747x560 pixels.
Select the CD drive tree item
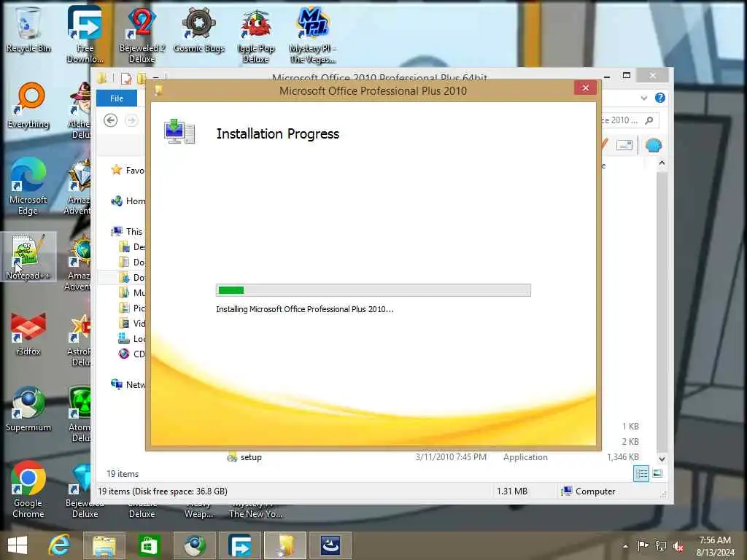click(x=131, y=354)
